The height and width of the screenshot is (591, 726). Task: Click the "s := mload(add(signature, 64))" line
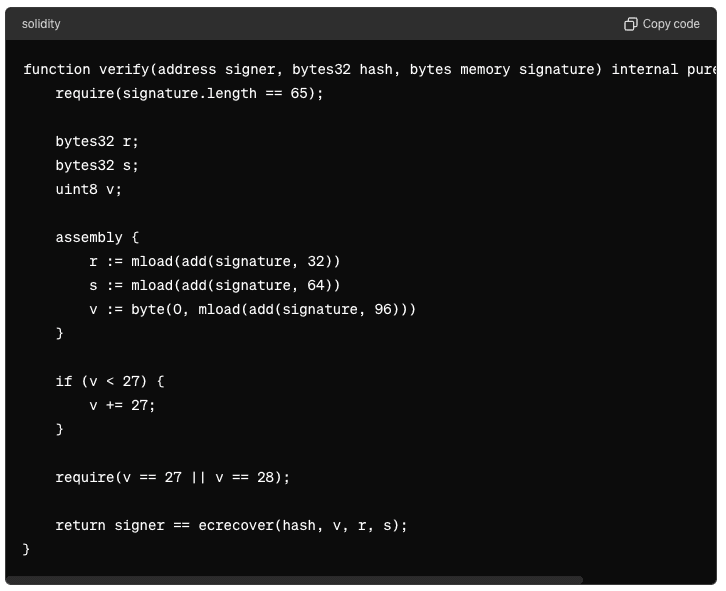pyautogui.click(x=215, y=286)
